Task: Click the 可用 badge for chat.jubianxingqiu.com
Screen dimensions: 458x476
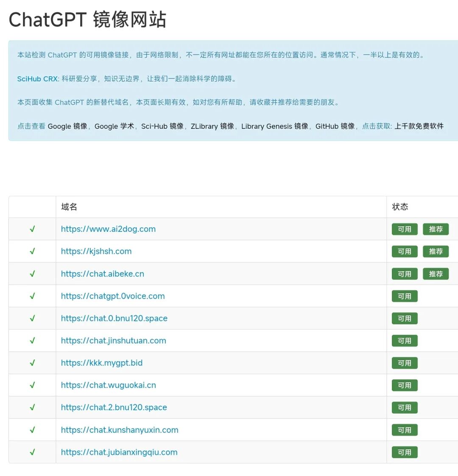Action: click(x=405, y=452)
